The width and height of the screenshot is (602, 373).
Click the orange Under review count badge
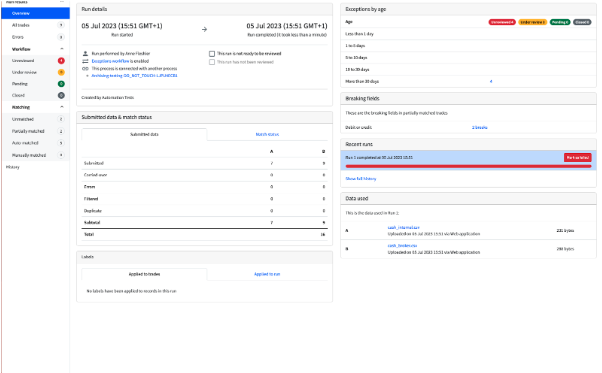click(x=61, y=72)
